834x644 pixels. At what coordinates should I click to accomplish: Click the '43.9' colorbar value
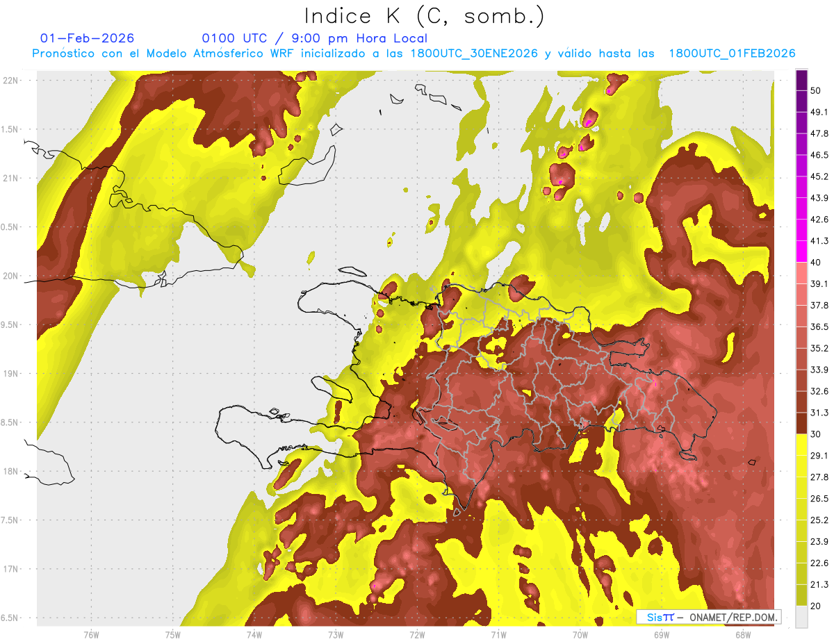819,198
